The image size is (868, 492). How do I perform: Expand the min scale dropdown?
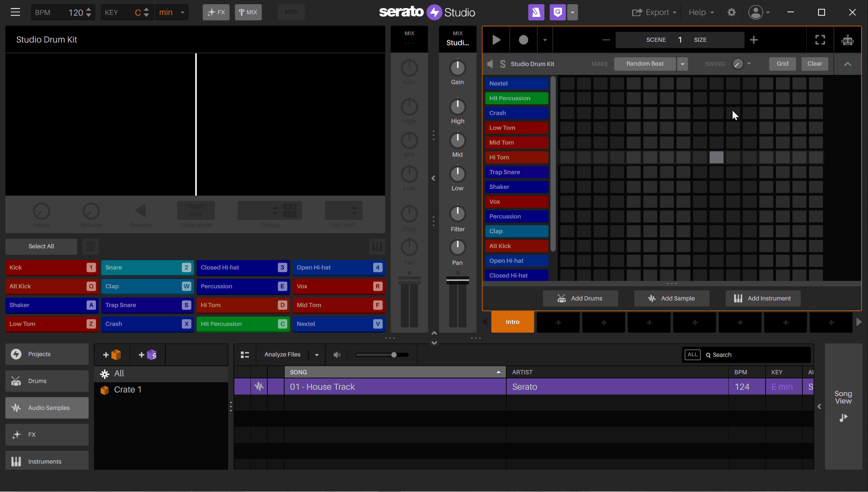click(x=183, y=12)
